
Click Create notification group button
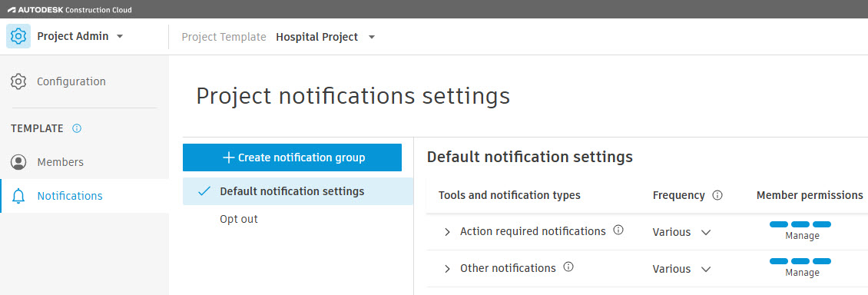click(293, 157)
